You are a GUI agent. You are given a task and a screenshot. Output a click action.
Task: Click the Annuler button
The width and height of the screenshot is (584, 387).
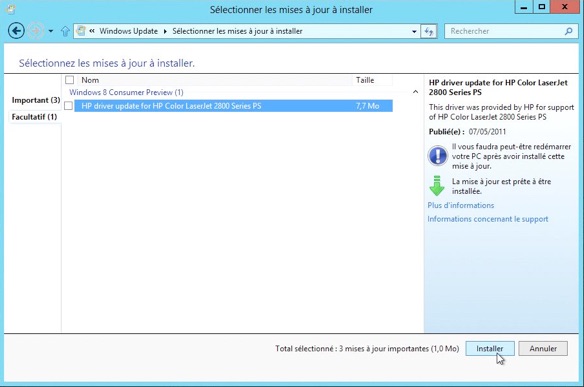click(543, 349)
